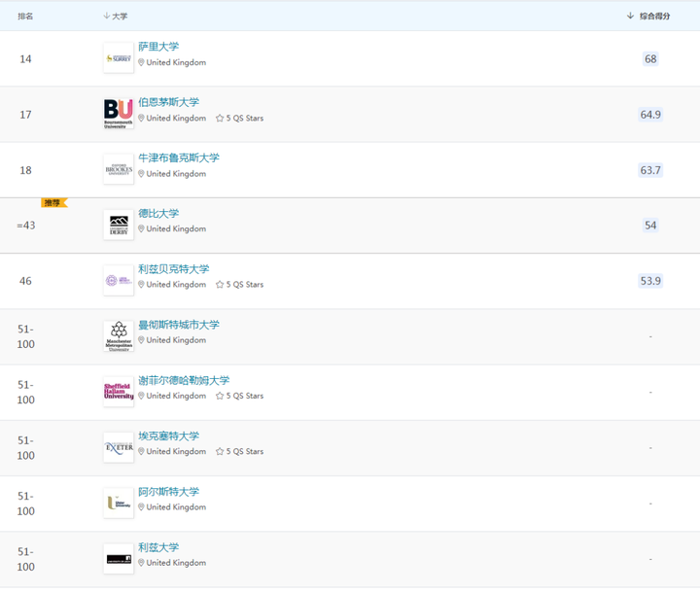Click 5 QS Stars text for 伯恩茅斯大学
The image size is (700, 592).
coord(245,119)
